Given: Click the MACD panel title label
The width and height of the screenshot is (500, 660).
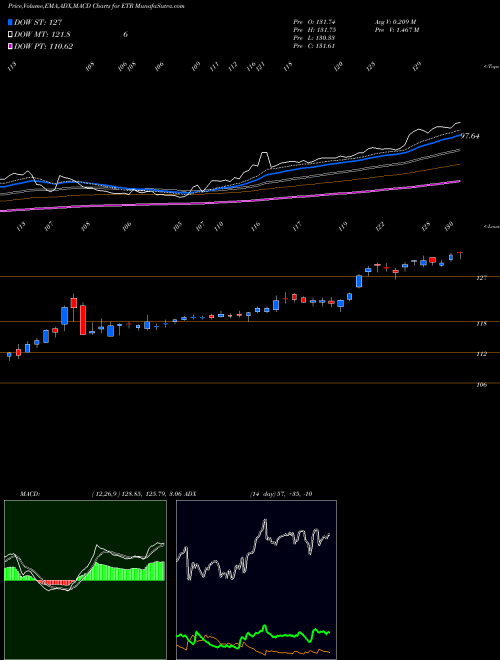Looking at the screenshot, I should click(x=29, y=494).
